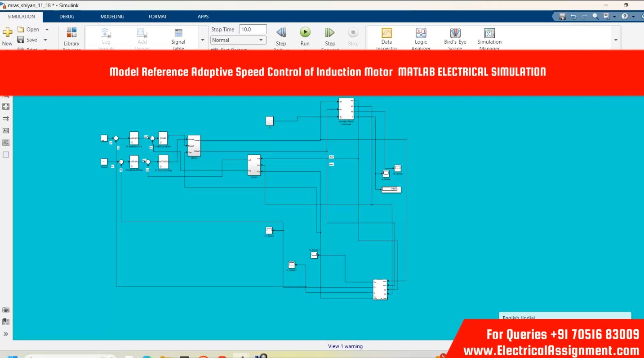The height and width of the screenshot is (358, 644).
Task: Expand the Open file dropdown arrow
Action: (47, 30)
